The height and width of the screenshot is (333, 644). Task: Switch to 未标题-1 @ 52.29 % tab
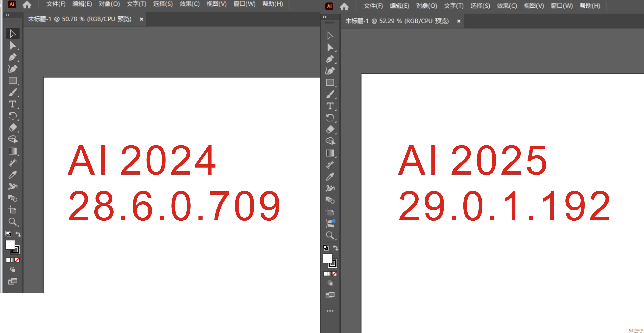point(397,21)
